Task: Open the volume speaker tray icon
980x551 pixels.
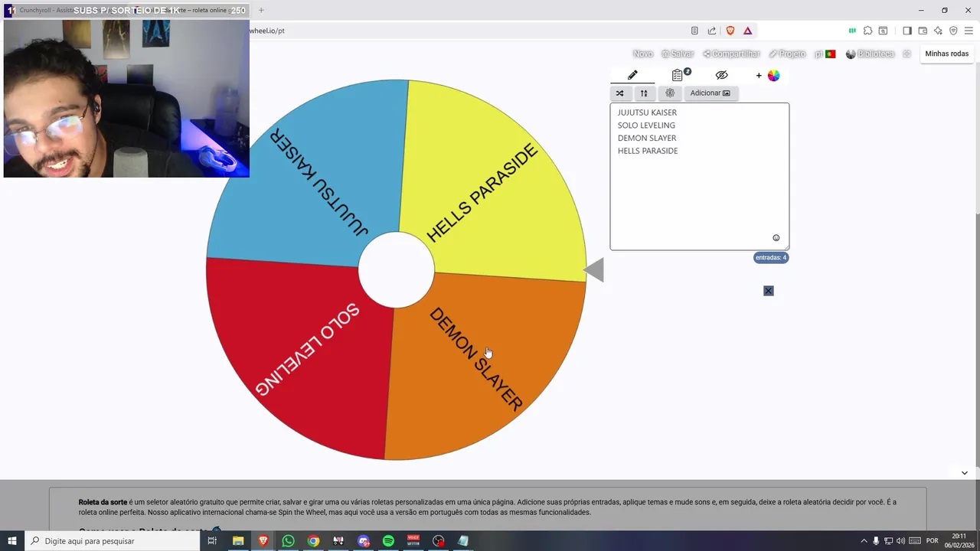Action: pos(900,541)
